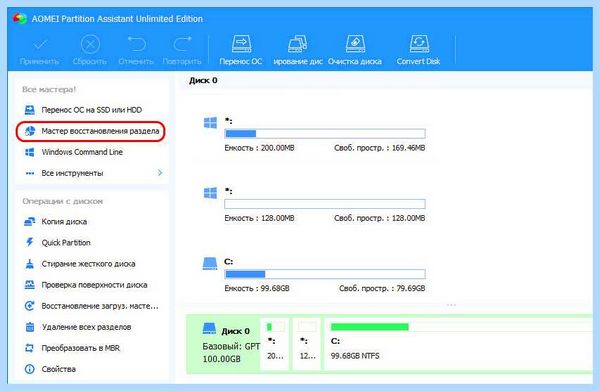The width and height of the screenshot is (600, 391).
Task: Click the Емкость : 200.00MB text
Action: click(259, 148)
